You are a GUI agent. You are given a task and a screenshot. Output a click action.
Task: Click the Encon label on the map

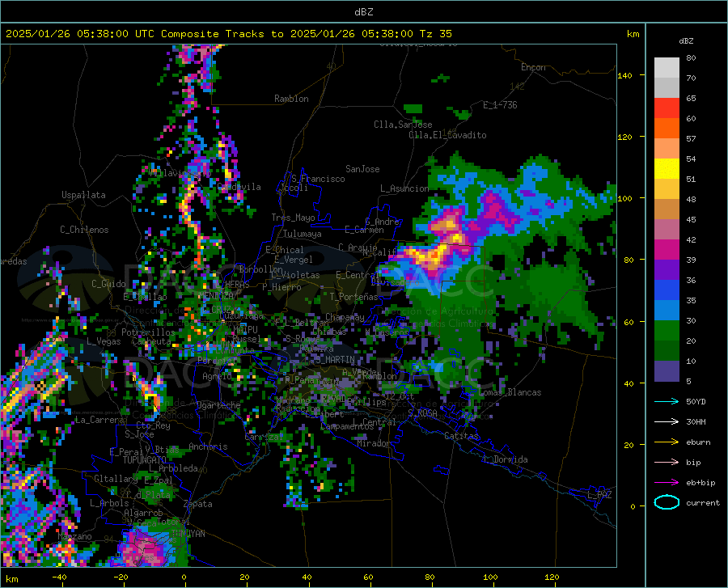tap(533, 67)
